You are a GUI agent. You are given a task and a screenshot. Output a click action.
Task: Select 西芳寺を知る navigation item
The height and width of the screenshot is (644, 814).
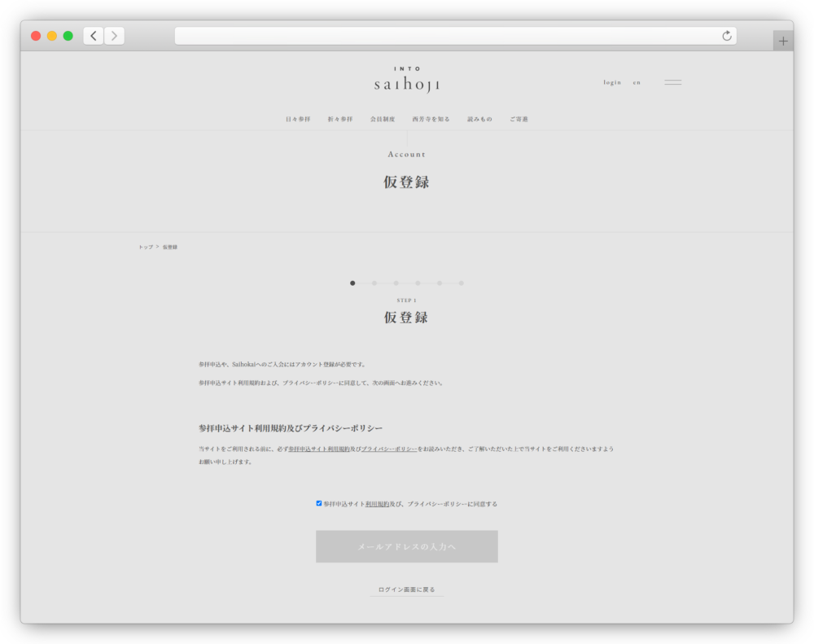click(431, 119)
